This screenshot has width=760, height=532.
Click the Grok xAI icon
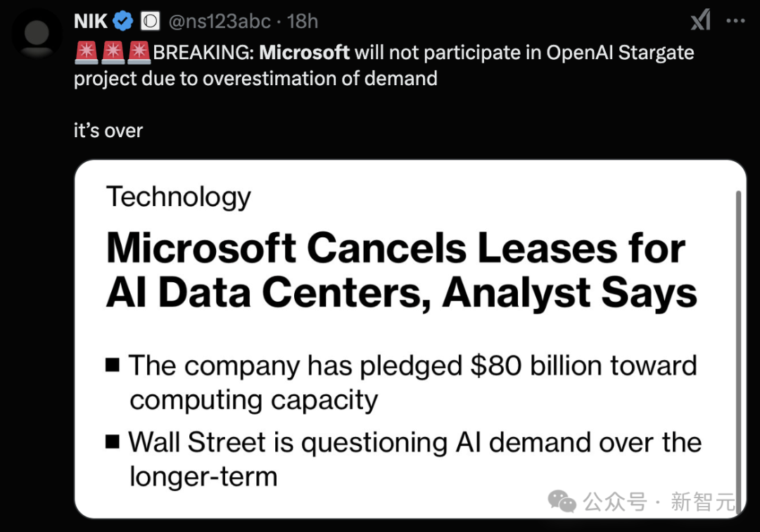tap(700, 21)
